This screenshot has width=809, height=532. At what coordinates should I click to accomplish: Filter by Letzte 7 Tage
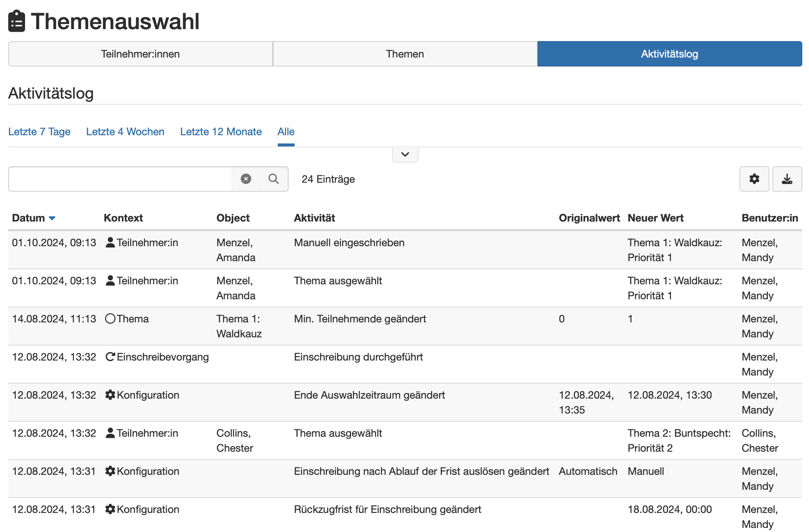tap(39, 132)
